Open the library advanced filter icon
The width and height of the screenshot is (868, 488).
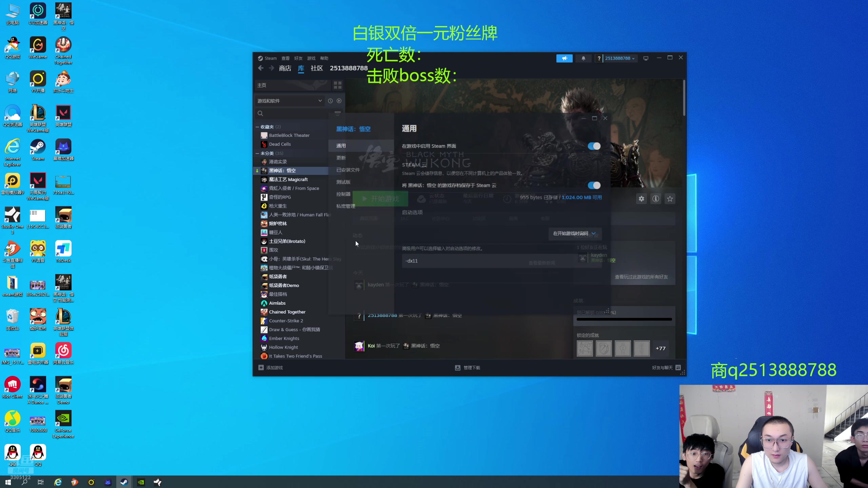pyautogui.click(x=337, y=113)
